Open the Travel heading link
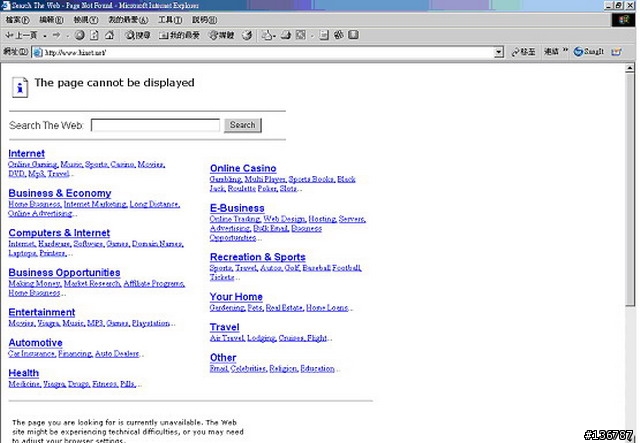The image size is (640, 443). tap(224, 327)
